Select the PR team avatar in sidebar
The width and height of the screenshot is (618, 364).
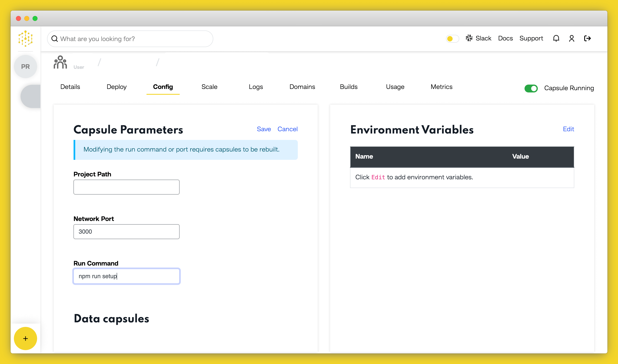25,67
